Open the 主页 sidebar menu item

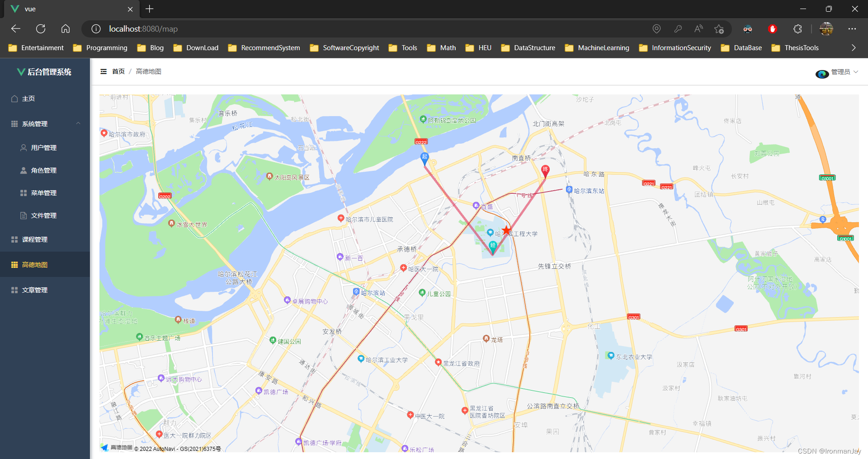pos(45,98)
